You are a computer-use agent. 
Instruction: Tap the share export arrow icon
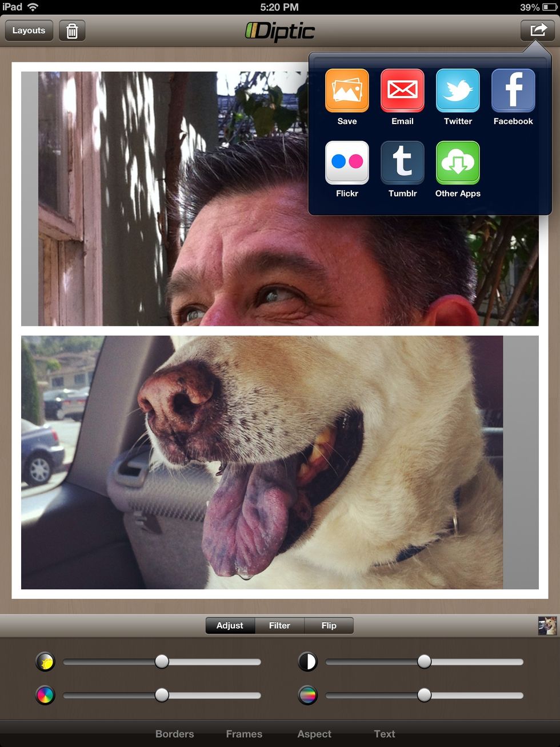click(x=538, y=30)
